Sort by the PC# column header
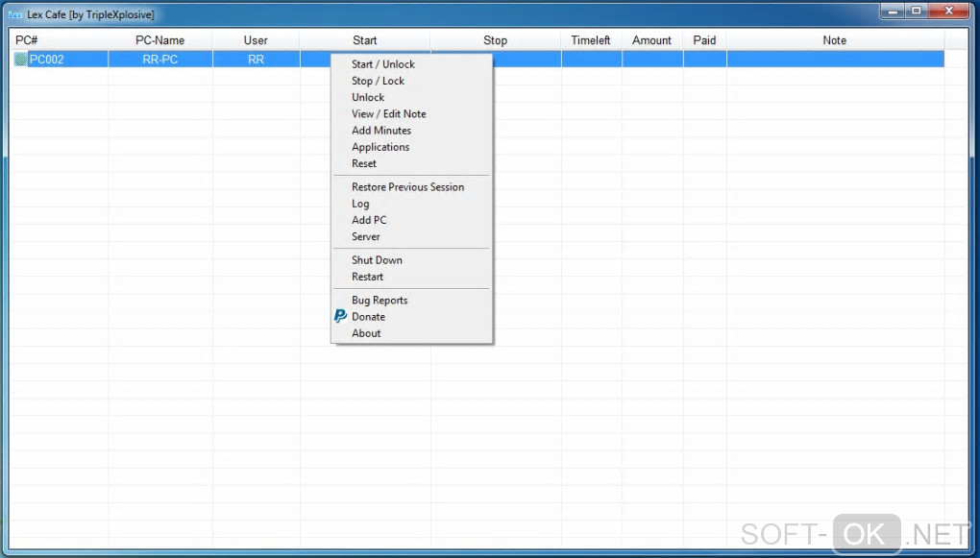980x558 pixels. click(60, 40)
